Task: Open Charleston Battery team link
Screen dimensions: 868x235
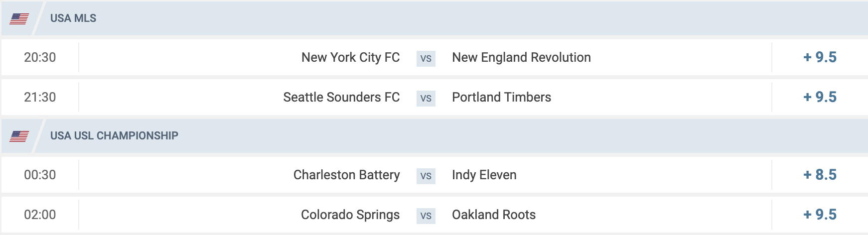Action: 346,175
